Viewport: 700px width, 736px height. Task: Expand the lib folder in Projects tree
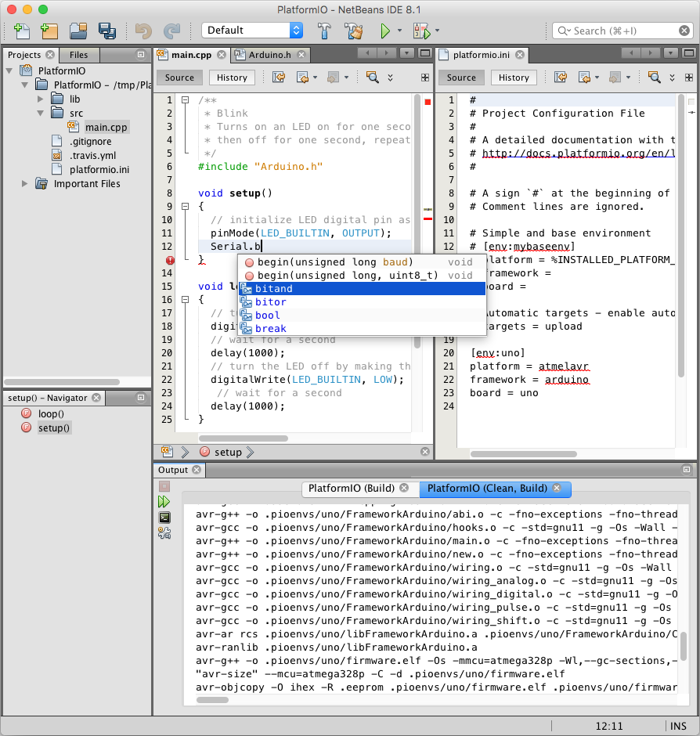point(41,99)
